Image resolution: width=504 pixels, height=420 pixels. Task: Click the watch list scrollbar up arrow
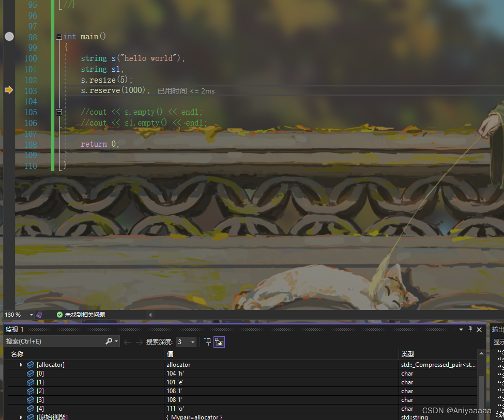coord(481,353)
